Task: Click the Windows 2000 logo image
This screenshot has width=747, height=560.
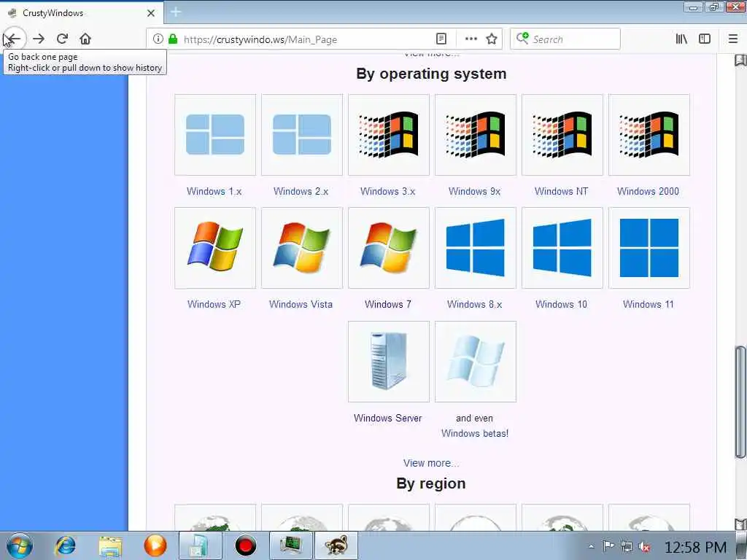Action: pos(649,135)
